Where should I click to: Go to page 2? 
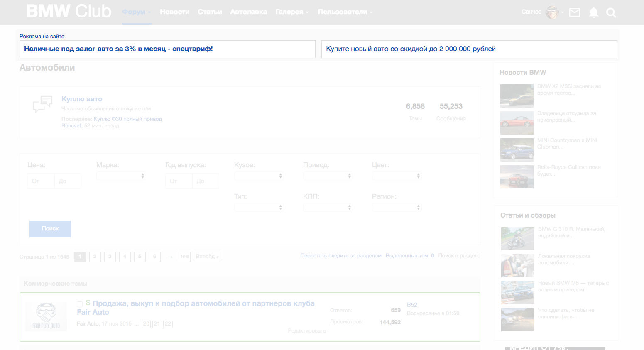click(x=95, y=257)
